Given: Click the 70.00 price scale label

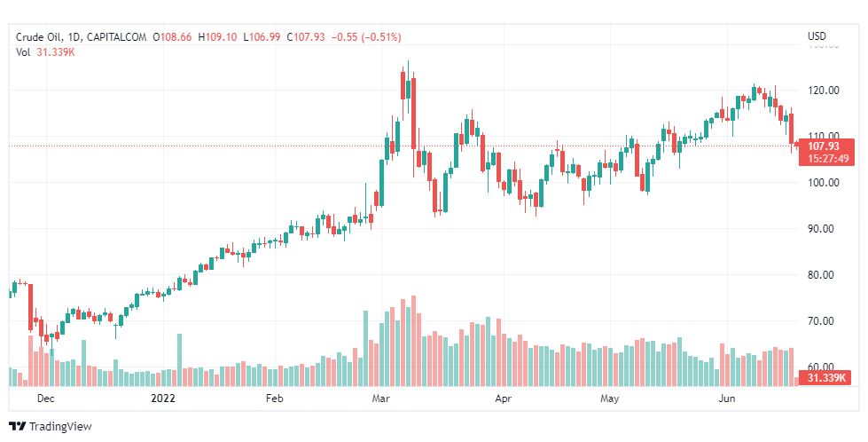Looking at the screenshot, I should tap(822, 320).
